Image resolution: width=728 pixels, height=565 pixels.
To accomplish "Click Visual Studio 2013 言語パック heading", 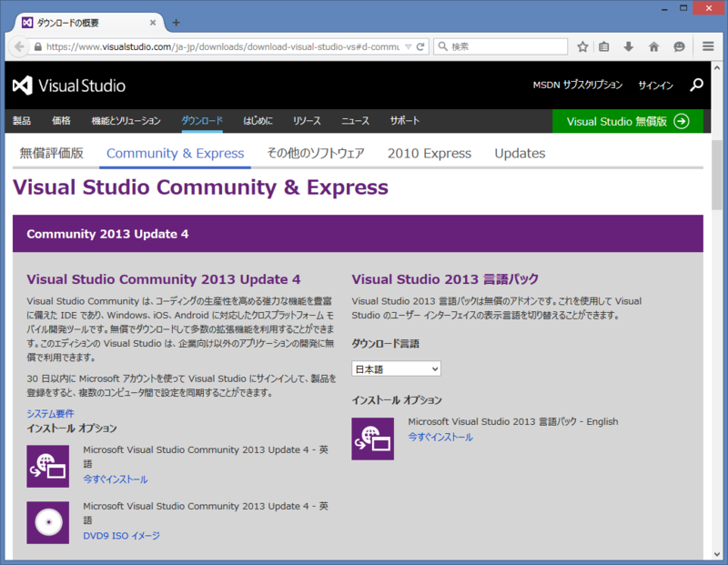I will 445,279.
